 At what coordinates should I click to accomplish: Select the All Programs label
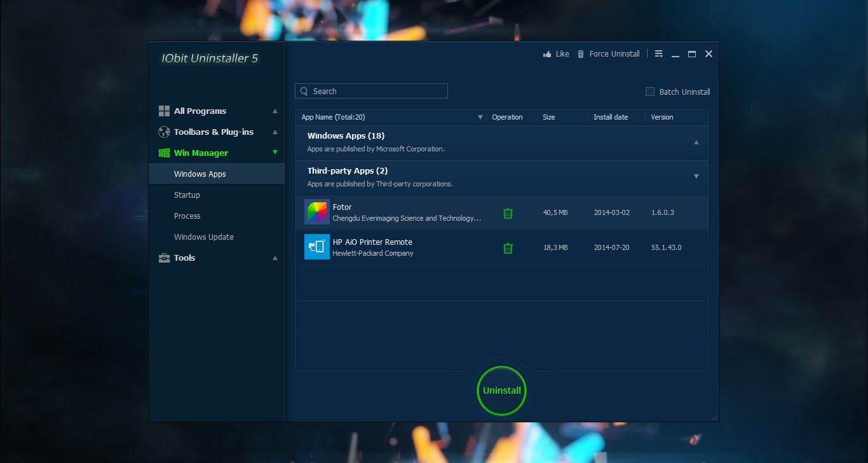[200, 111]
